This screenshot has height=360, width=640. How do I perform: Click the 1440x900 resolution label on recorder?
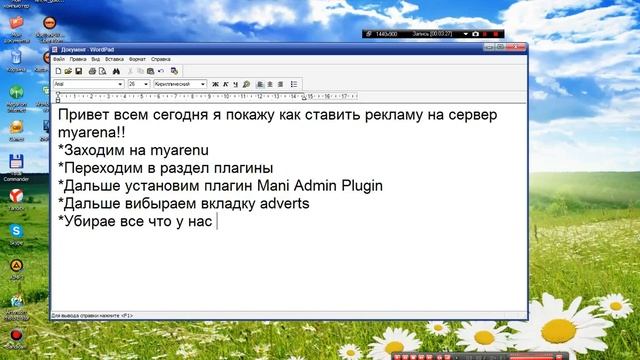point(386,34)
